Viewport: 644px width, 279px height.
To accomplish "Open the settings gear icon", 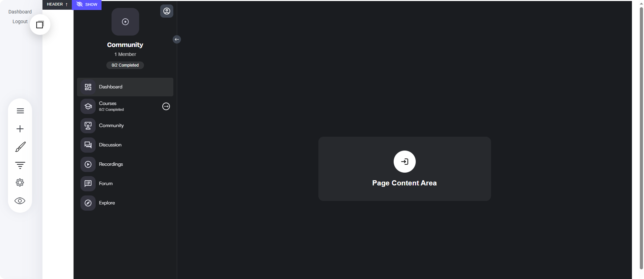I will click(x=20, y=183).
